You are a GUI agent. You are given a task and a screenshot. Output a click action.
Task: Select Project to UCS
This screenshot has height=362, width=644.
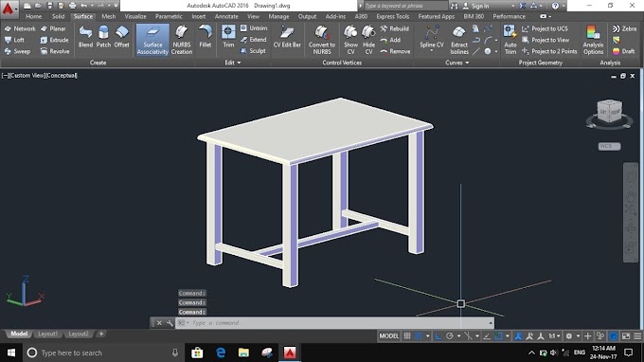(x=545, y=28)
